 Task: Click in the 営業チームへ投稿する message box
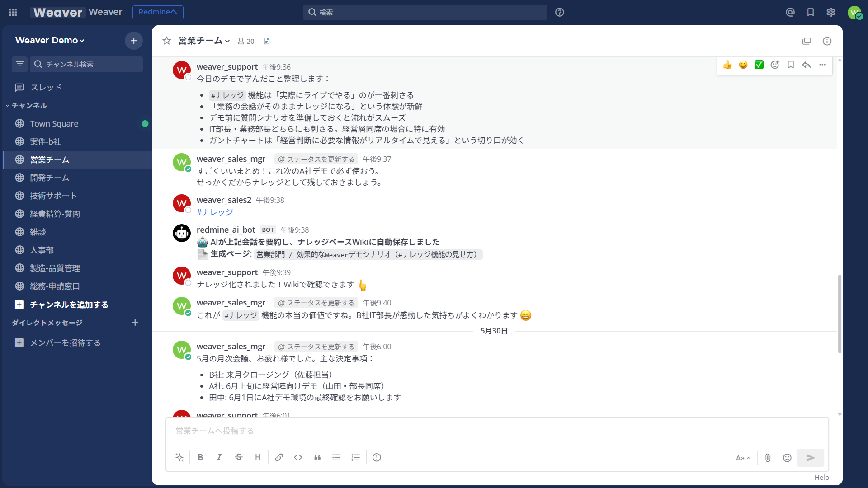click(497, 431)
